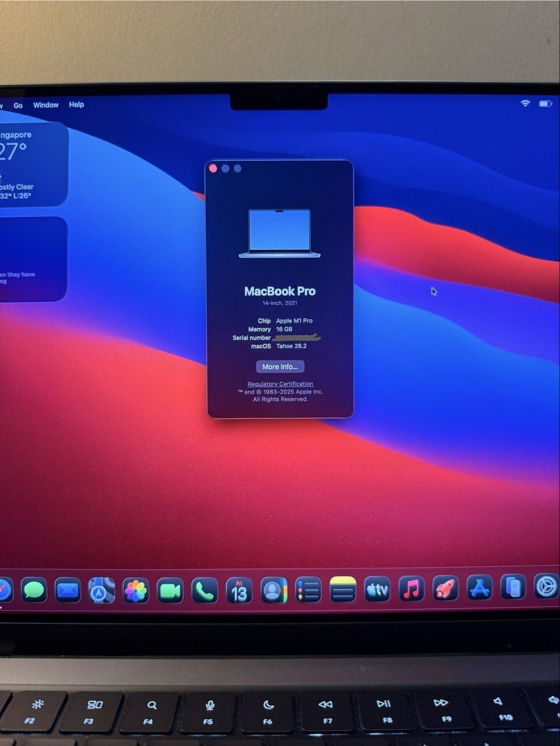This screenshot has width=560, height=746.
Task: Open the Window menu
Action: click(x=46, y=105)
